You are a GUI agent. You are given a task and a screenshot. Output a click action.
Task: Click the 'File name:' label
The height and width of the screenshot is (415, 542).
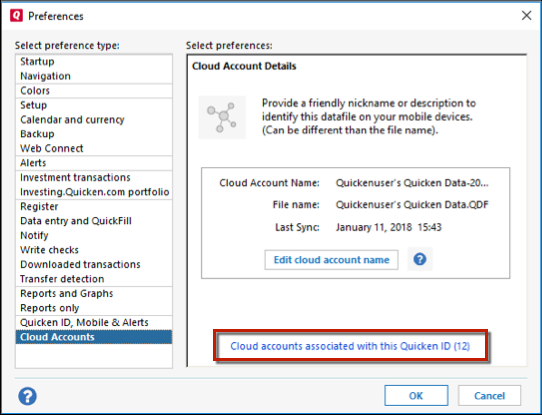click(x=296, y=205)
